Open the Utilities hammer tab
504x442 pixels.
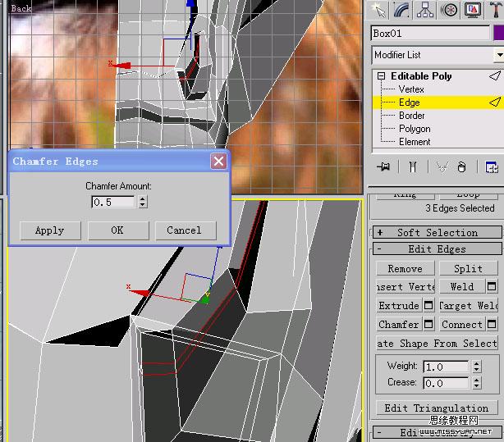497,10
